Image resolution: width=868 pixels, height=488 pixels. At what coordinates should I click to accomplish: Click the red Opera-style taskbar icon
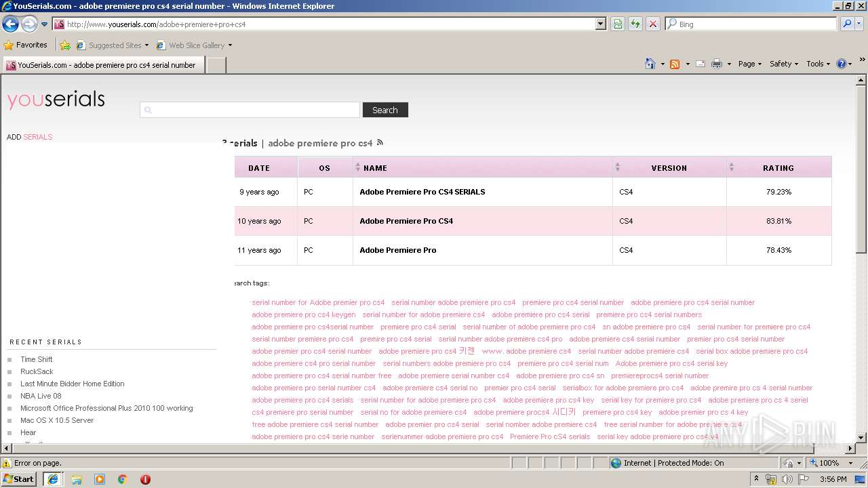(145, 479)
